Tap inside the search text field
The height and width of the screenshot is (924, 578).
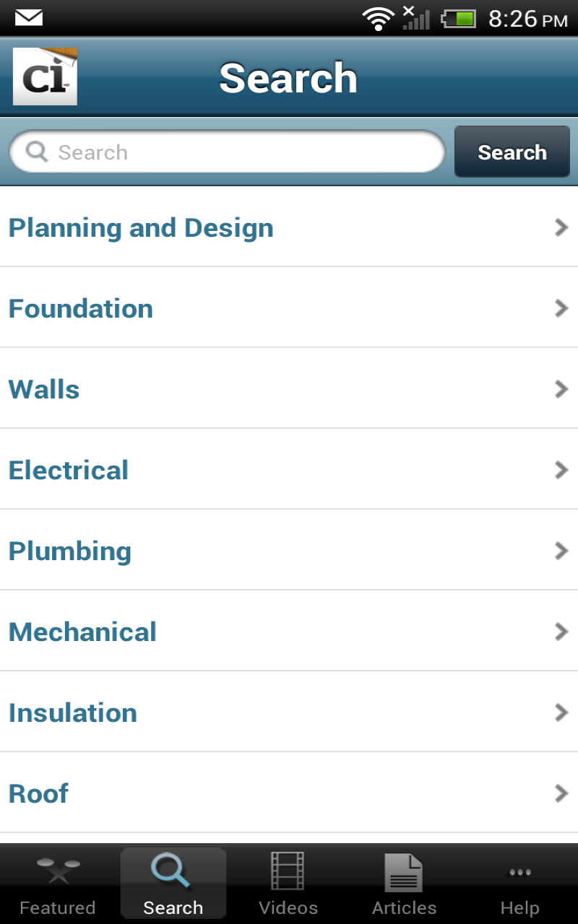point(217,152)
